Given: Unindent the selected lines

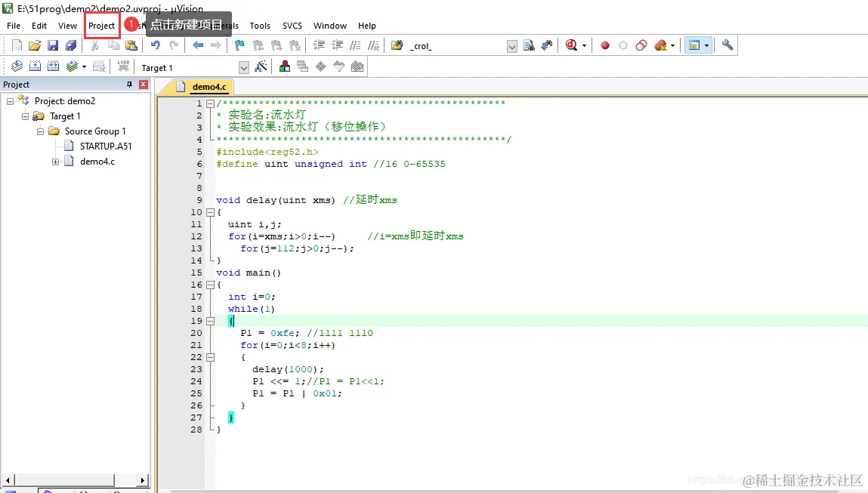Looking at the screenshot, I should coord(337,45).
